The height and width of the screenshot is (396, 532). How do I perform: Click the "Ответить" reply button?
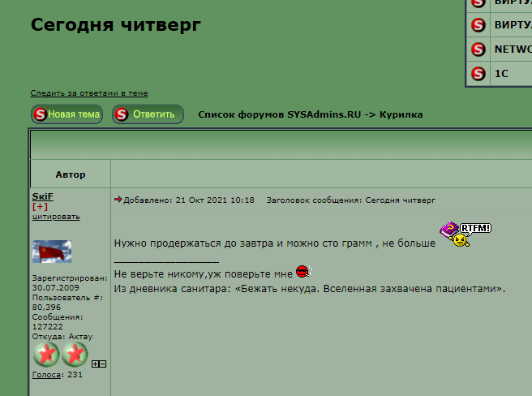pos(148,114)
